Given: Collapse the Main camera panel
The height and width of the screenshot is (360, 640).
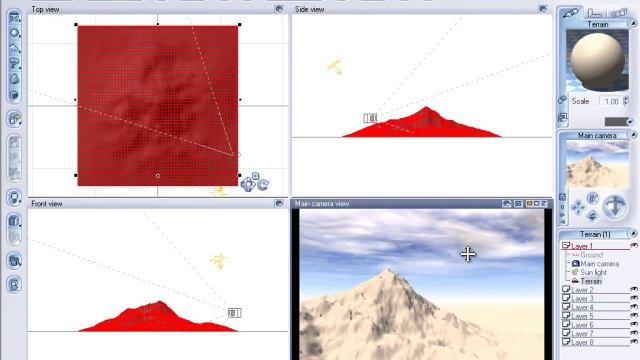Looking at the screenshot, I should pyautogui.click(x=633, y=135).
